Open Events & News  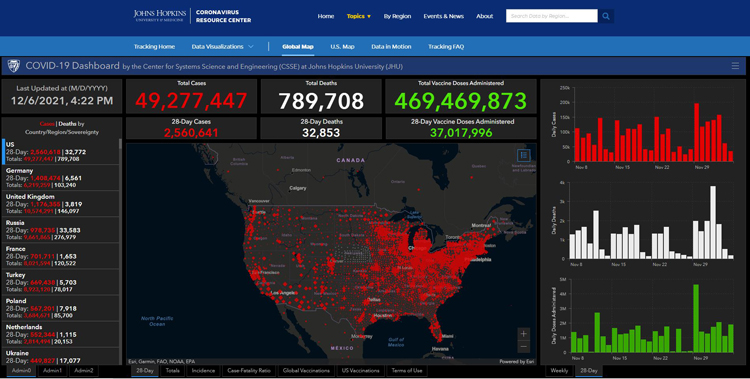443,16
